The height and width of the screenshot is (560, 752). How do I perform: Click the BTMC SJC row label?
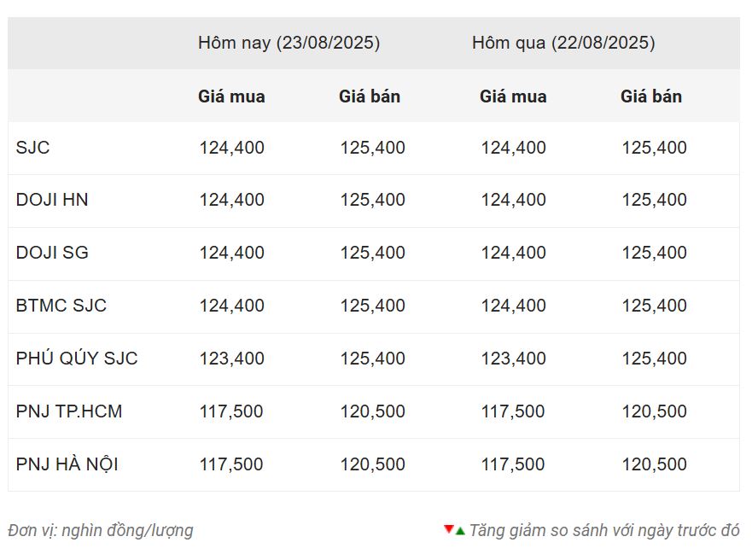pyautogui.click(x=61, y=306)
